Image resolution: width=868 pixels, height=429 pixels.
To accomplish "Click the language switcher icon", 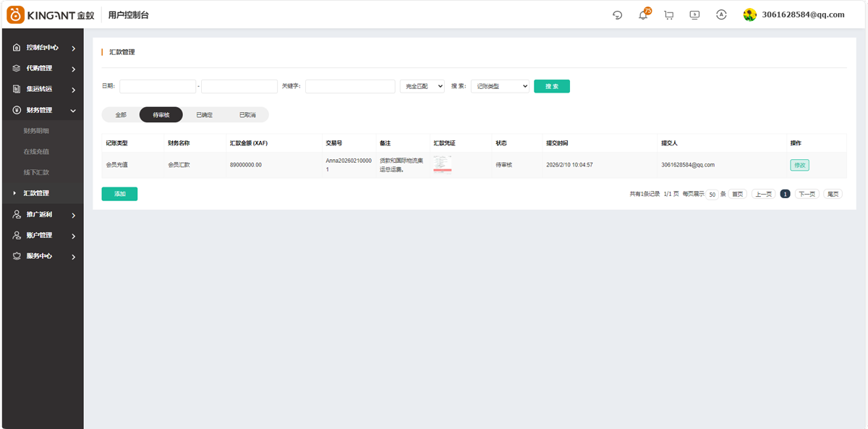I will [x=721, y=14].
